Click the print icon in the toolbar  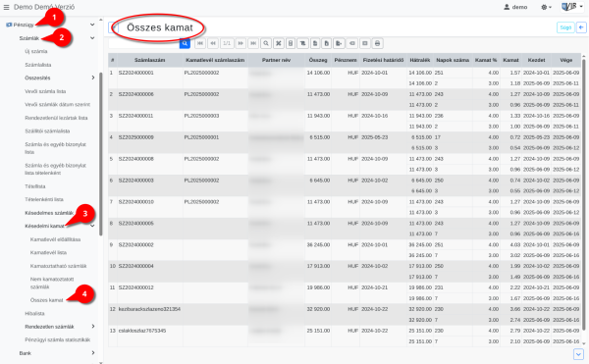377,43
